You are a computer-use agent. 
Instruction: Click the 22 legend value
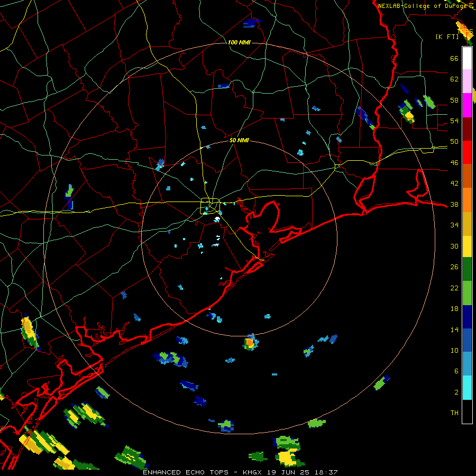(454, 288)
